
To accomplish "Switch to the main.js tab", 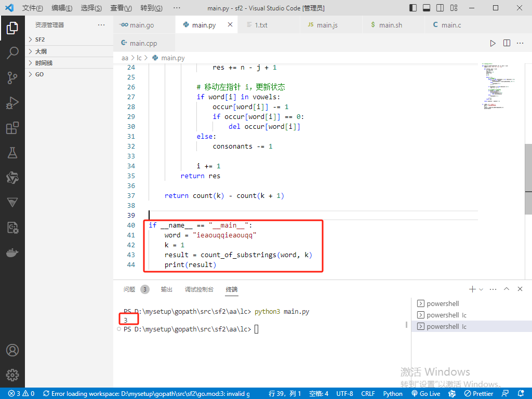I will pos(331,25).
